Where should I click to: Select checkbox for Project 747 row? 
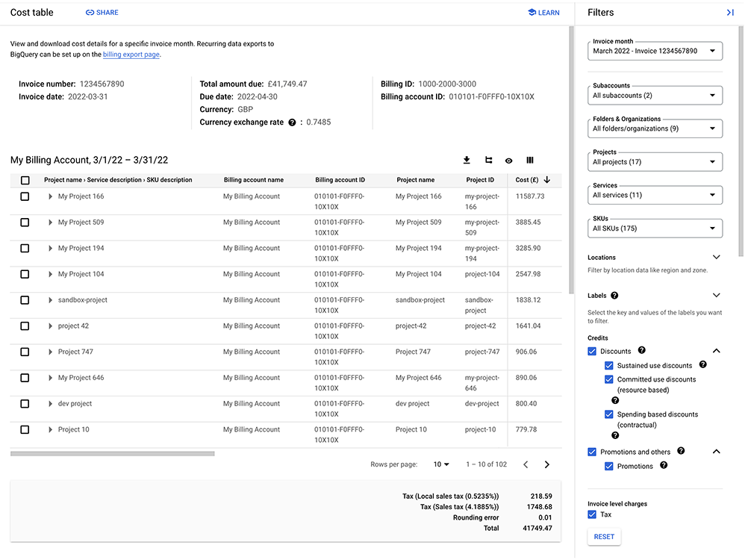coord(25,352)
